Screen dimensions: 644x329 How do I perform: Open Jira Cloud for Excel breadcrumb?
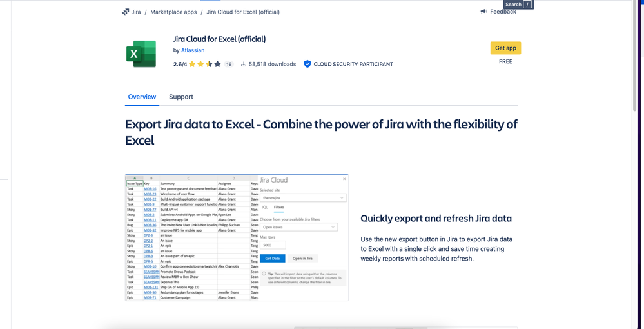[243, 12]
